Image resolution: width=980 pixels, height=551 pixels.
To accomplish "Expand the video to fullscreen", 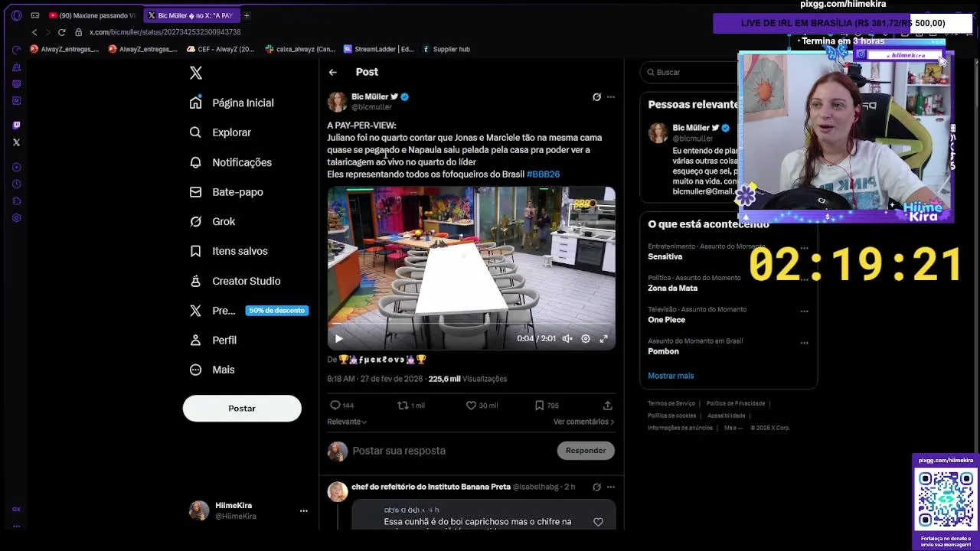I will coord(603,338).
